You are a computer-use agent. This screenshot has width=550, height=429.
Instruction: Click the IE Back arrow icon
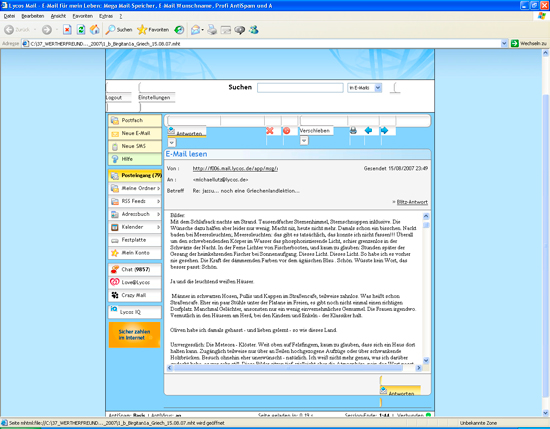click(x=9, y=30)
